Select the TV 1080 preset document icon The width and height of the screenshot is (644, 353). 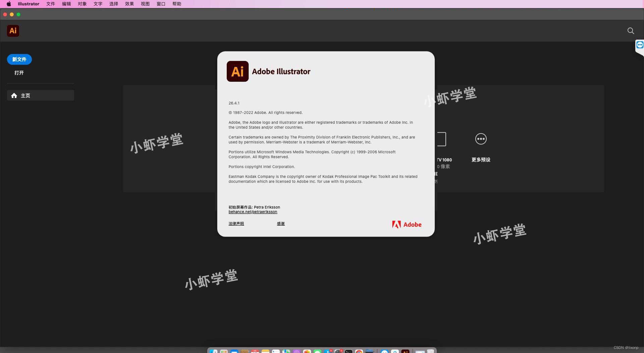(441, 139)
